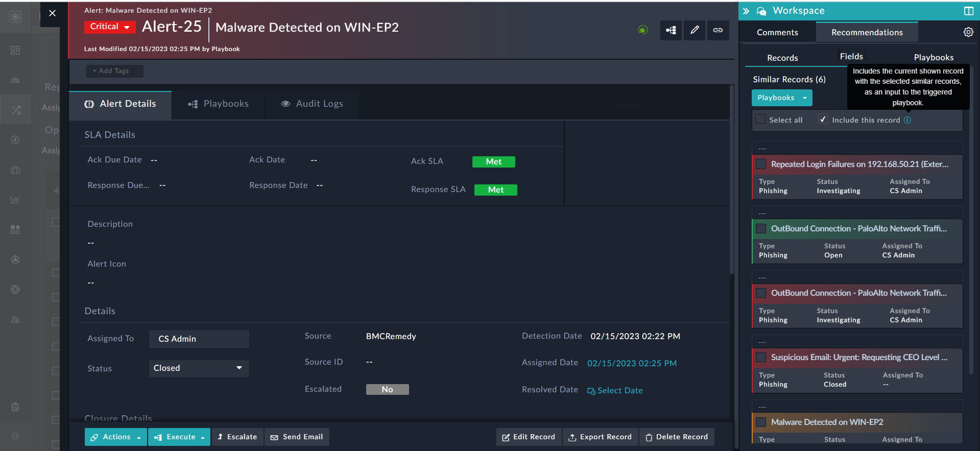Click the alert details pane vertical scrollbar
Viewport: 980px width, 451px height.
[x=732, y=180]
